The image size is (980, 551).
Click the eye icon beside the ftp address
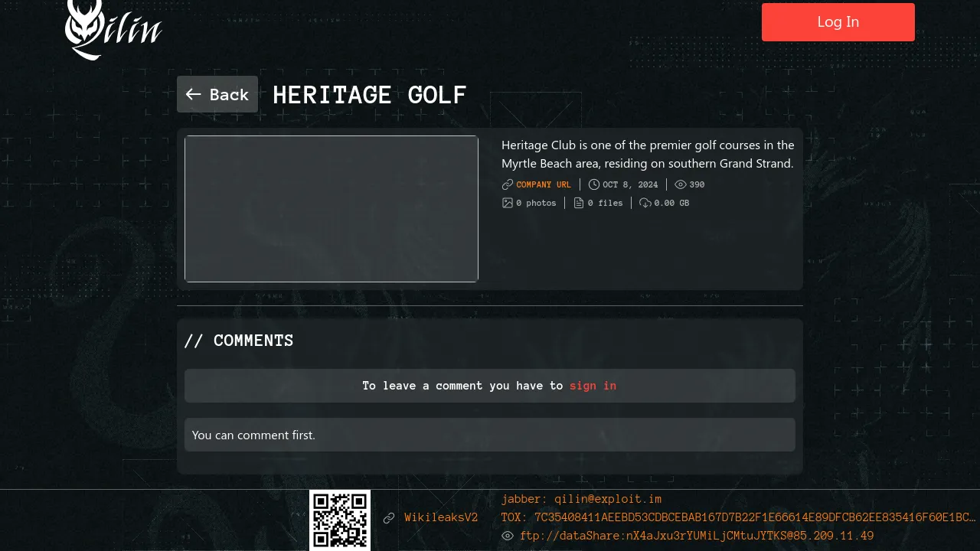point(508,536)
